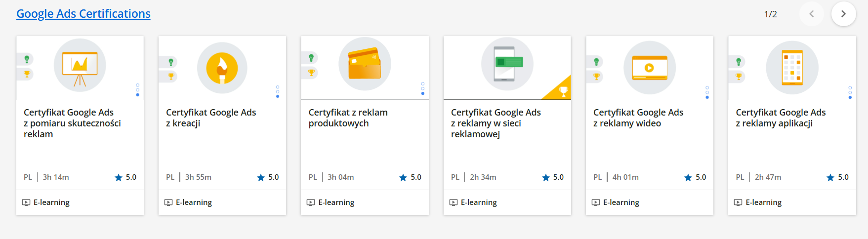
Task: Open "Certyfikat Google Ads z reklamy wideo" title
Action: (x=638, y=118)
